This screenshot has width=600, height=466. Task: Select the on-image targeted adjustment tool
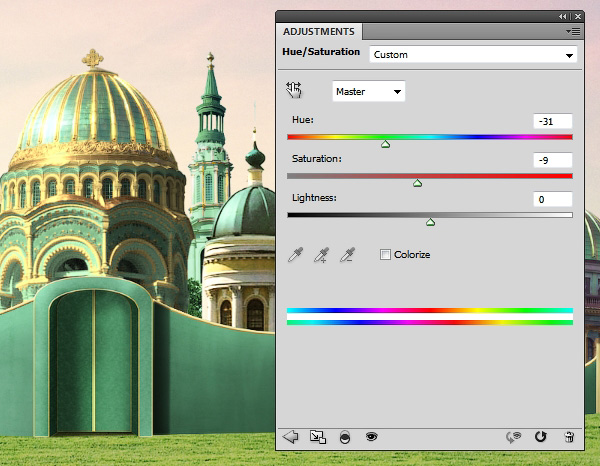(294, 91)
